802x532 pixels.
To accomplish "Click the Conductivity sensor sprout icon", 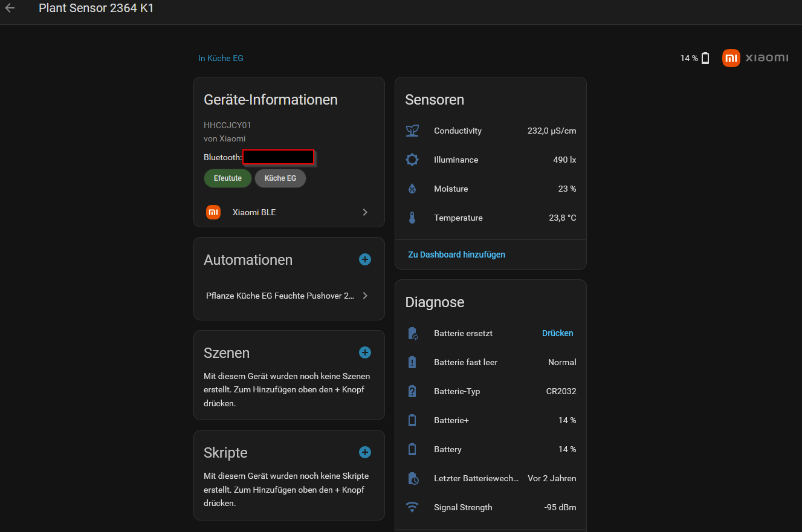I will (x=412, y=131).
